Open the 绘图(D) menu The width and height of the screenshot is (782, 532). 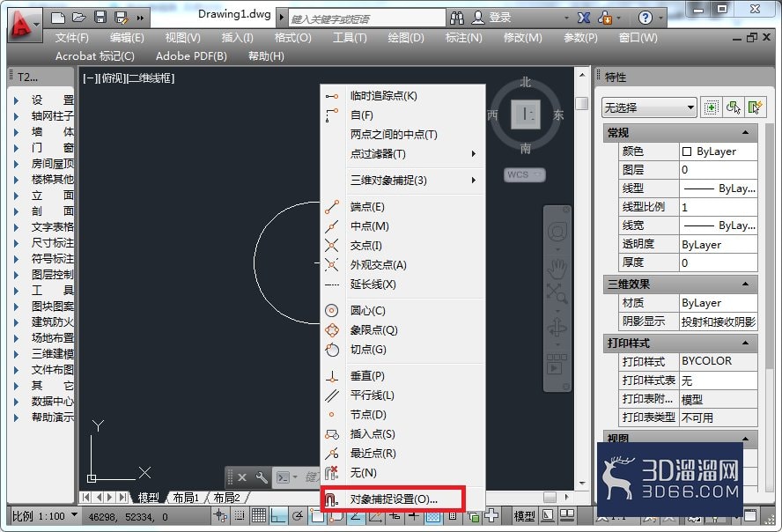406,37
